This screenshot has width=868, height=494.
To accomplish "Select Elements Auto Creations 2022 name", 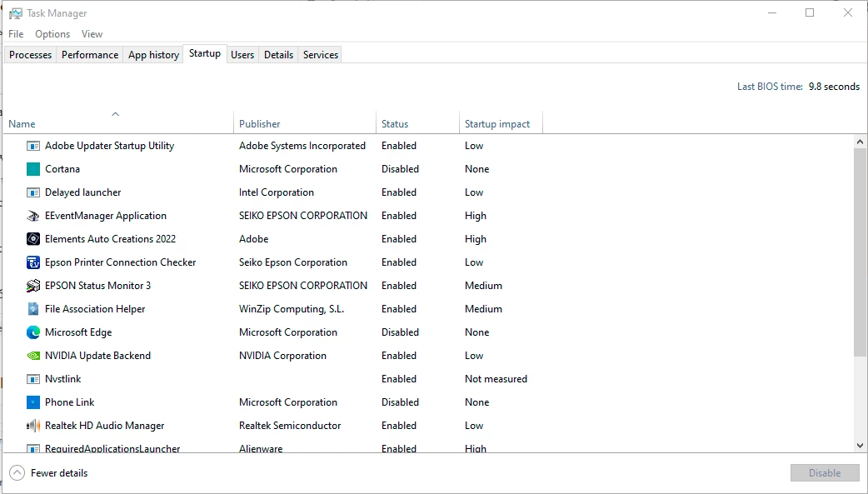I will [x=110, y=239].
